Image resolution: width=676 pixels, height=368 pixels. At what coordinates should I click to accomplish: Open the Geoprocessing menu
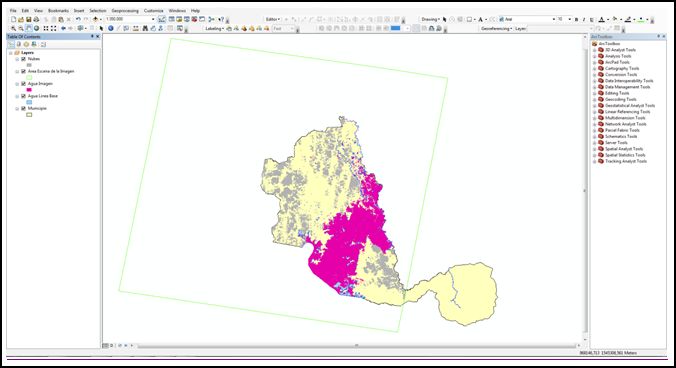tap(125, 10)
